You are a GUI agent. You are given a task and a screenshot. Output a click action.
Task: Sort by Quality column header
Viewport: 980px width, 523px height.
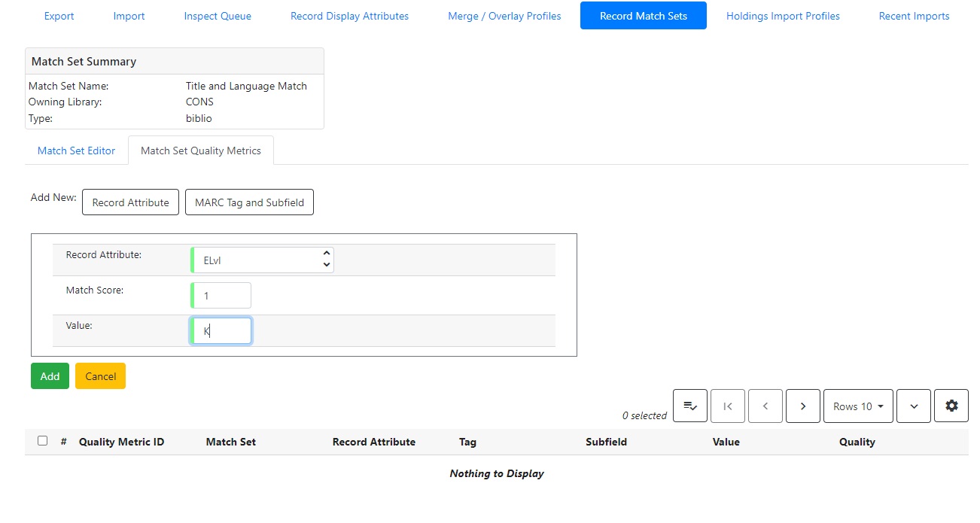pyautogui.click(x=857, y=442)
